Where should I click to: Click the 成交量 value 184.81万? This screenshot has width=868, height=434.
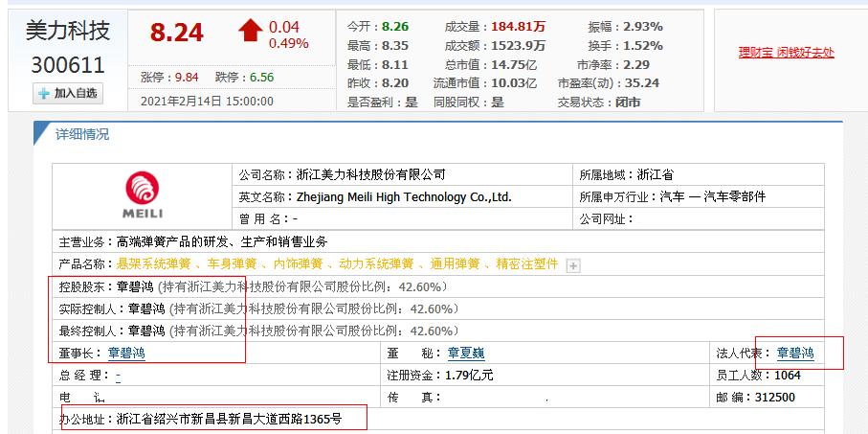coord(518,27)
